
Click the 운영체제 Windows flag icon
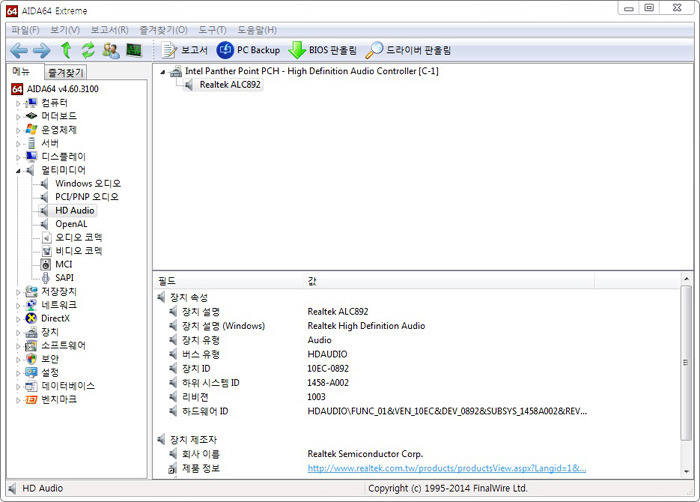(x=31, y=130)
